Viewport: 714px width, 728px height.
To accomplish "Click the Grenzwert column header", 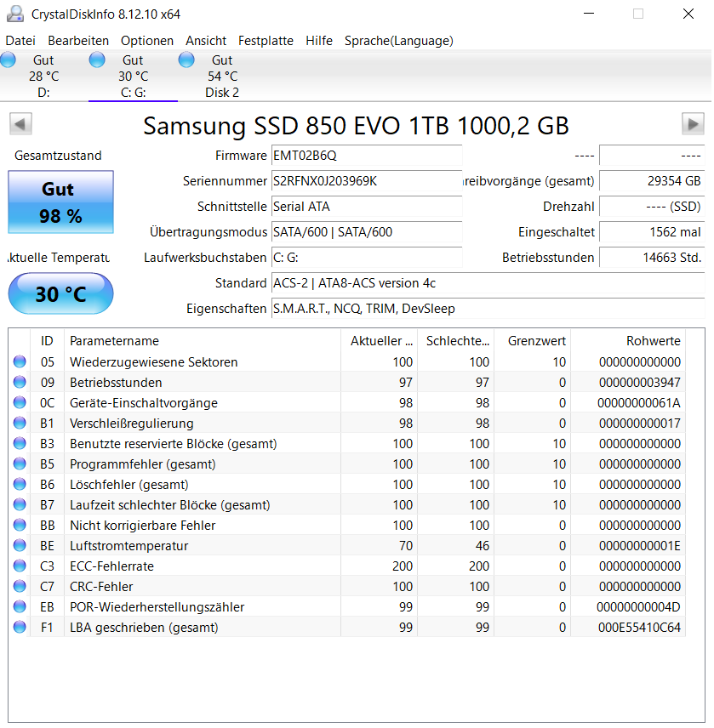I will (x=533, y=341).
